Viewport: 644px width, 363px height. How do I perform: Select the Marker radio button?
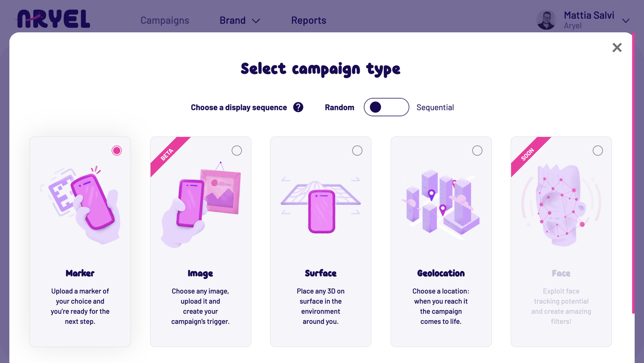point(117,150)
